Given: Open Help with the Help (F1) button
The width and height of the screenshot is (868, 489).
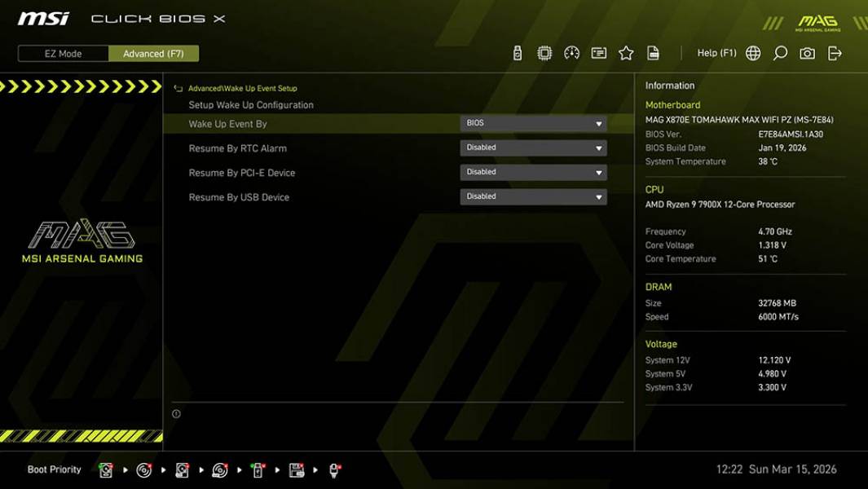Looking at the screenshot, I should click(x=715, y=52).
